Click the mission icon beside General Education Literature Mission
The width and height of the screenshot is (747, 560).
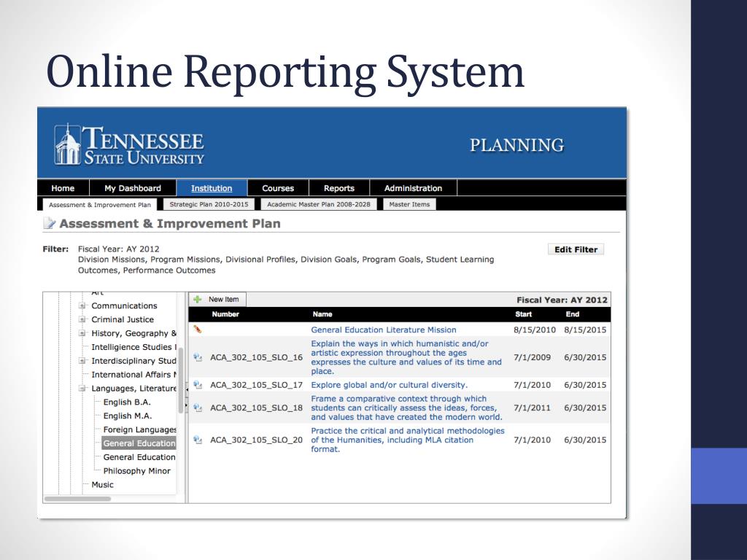pos(197,329)
